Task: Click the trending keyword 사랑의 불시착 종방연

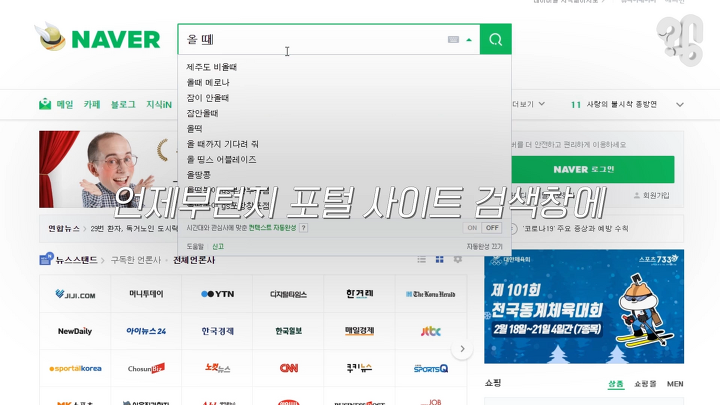Action: (x=621, y=105)
